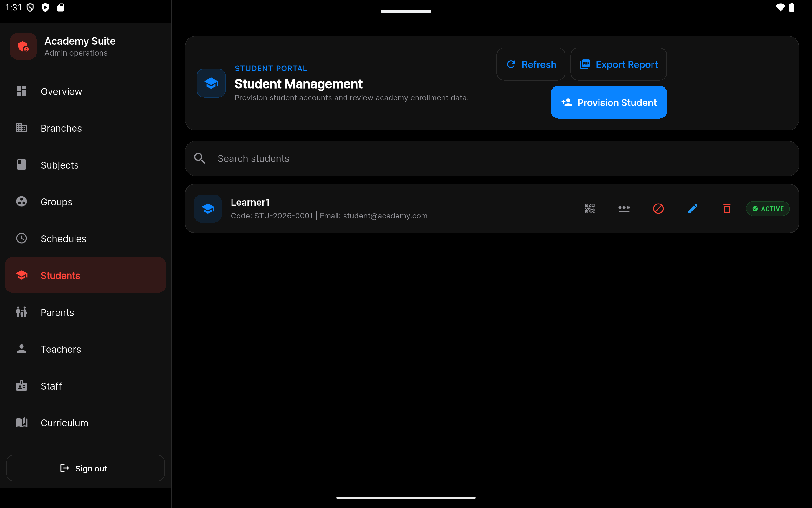Viewport: 812px width, 508px height.
Task: Click Export Report button
Action: pyautogui.click(x=619, y=64)
